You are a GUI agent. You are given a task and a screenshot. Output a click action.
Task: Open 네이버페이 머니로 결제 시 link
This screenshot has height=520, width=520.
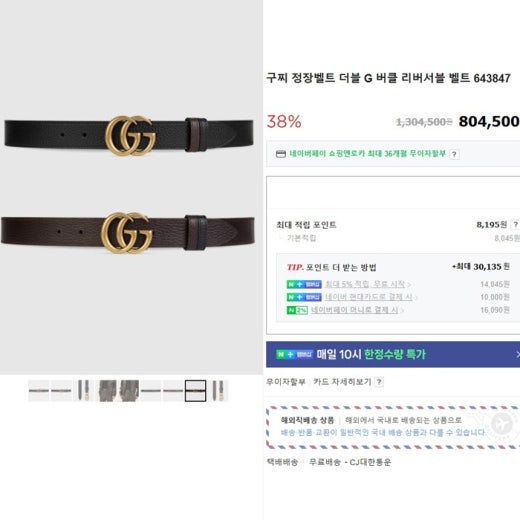[354, 310]
